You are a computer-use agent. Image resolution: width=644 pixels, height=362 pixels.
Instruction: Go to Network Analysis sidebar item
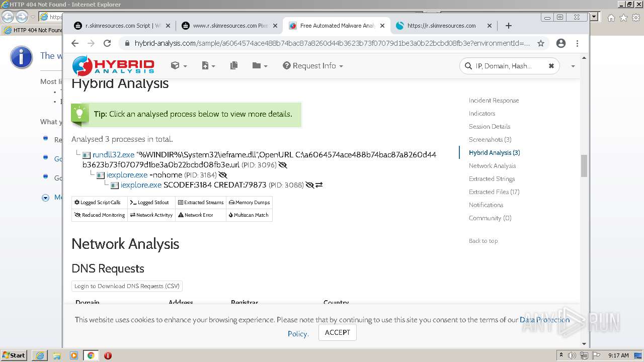click(x=492, y=166)
